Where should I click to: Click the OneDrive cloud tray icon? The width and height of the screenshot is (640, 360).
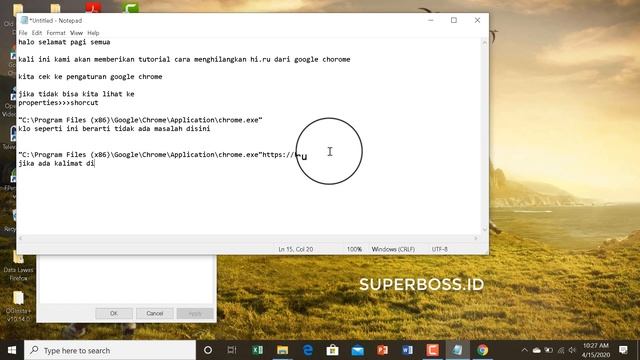[x=537, y=350]
